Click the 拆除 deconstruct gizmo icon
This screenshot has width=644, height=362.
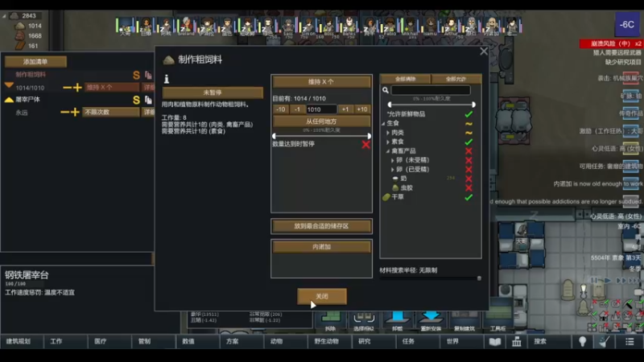pyautogui.click(x=331, y=321)
